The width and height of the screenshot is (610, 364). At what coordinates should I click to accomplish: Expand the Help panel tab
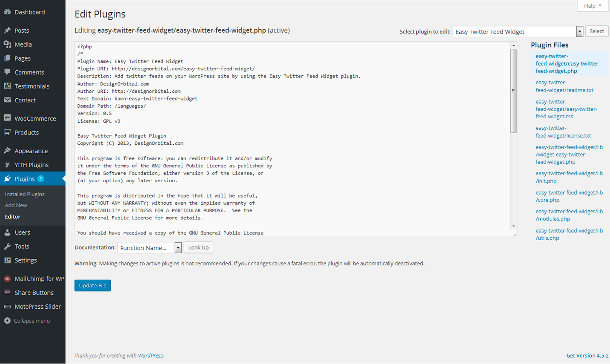click(593, 6)
